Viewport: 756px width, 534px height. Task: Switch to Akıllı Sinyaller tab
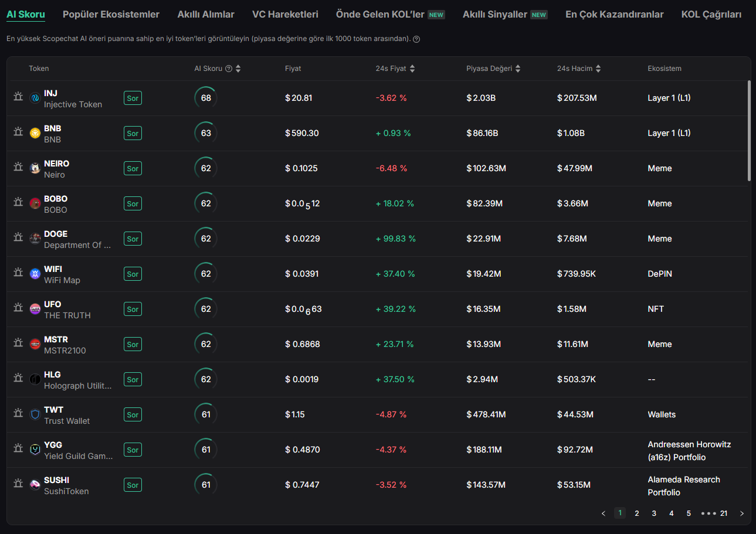click(505, 14)
